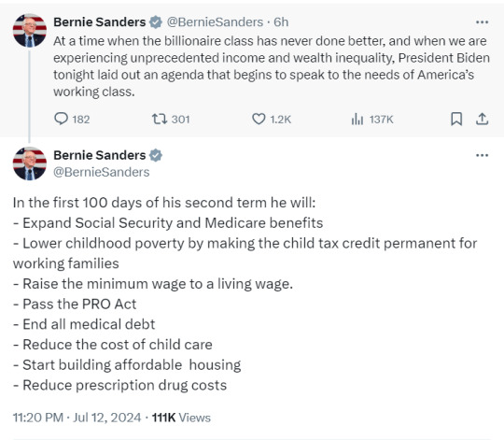The image size is (504, 440).
Task: Click the top tweet text about billionaire class
Action: pos(272,66)
